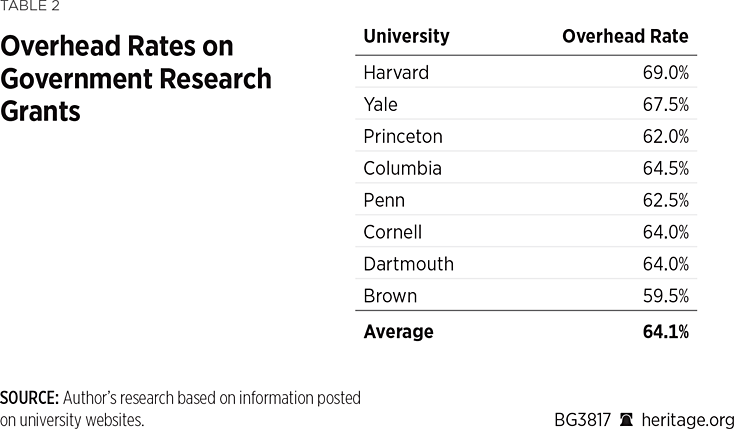Viewport: 734px width, 429px height.
Task: Click the Overhead Rate column header
Action: tap(625, 37)
